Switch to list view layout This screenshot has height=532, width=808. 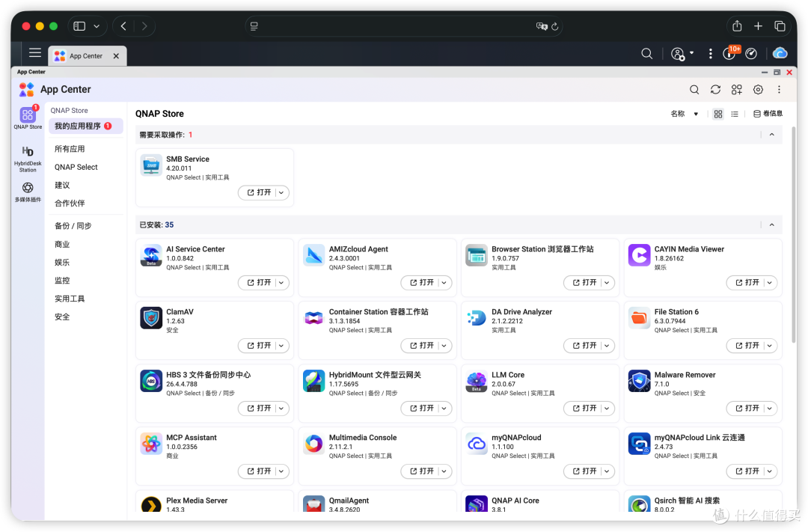735,114
